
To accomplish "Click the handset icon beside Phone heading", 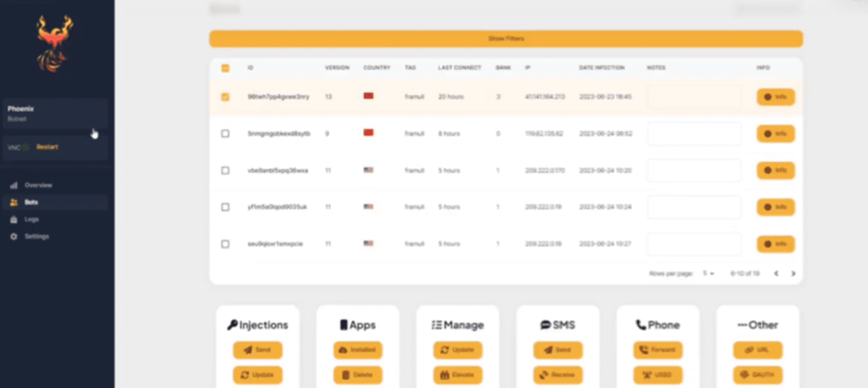I will tap(641, 325).
